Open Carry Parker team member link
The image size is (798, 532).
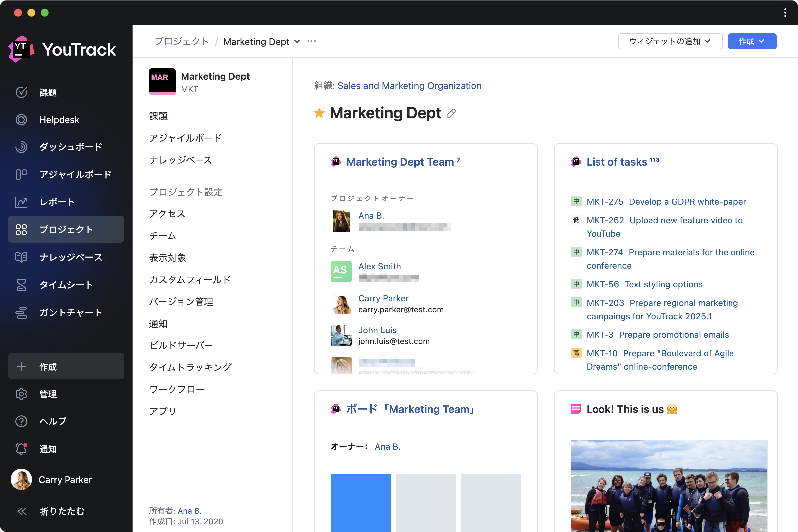coord(383,298)
